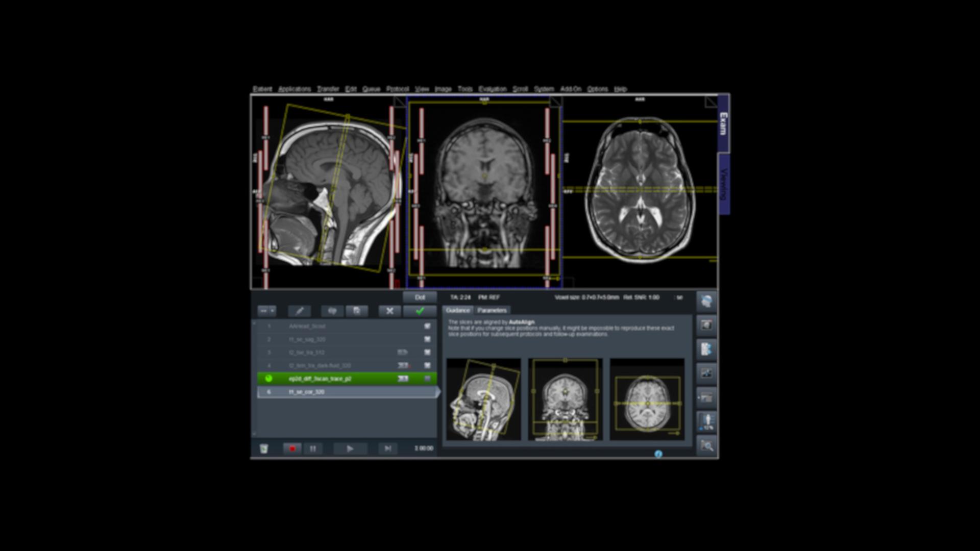Click the X cancel icon in the toolbar
Image resolution: width=980 pixels, height=551 pixels.
click(x=389, y=311)
